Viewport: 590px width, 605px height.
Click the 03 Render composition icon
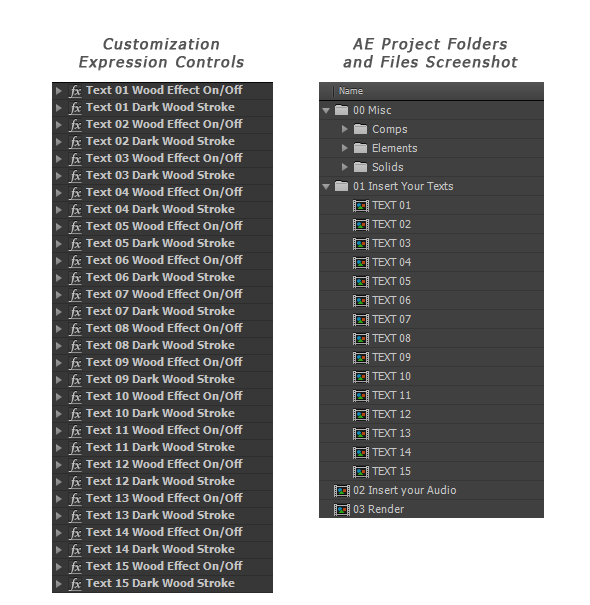tap(342, 510)
